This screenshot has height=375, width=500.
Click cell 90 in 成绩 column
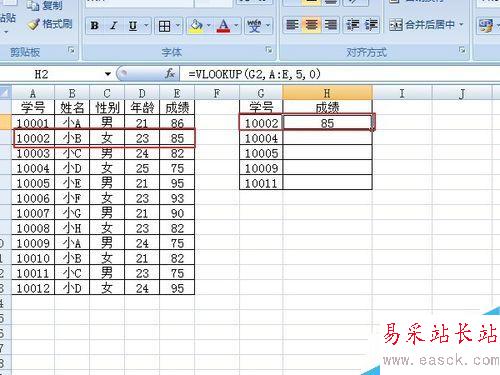(177, 213)
